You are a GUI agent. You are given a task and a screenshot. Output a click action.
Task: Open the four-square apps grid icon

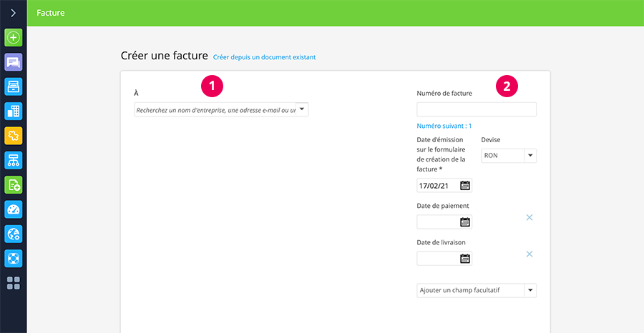click(x=13, y=283)
